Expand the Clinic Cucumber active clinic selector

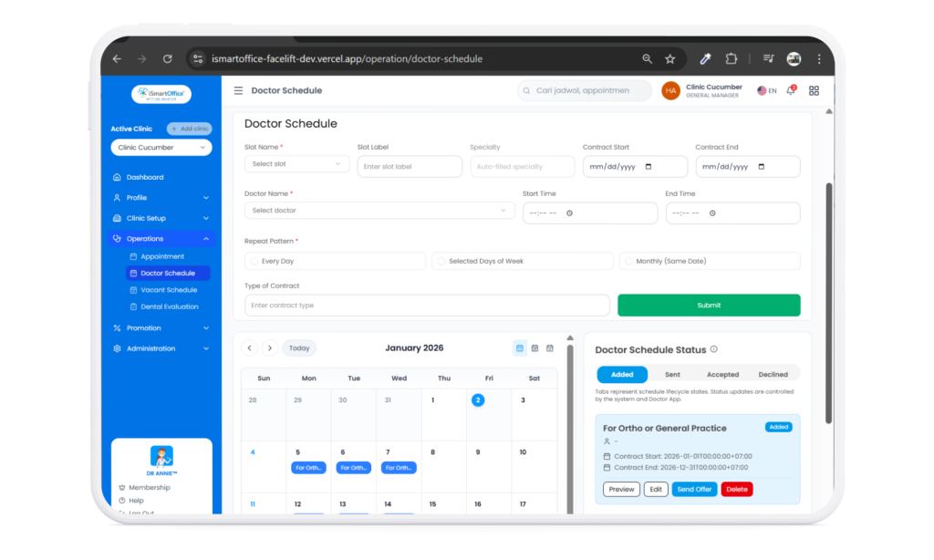tap(161, 148)
